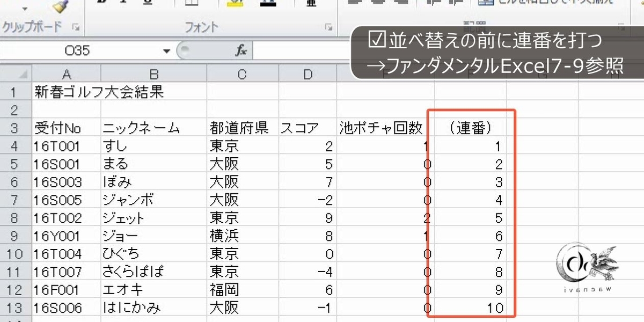Screen dimensions: 644x322
Task: Select column D header
Action: pos(307,75)
